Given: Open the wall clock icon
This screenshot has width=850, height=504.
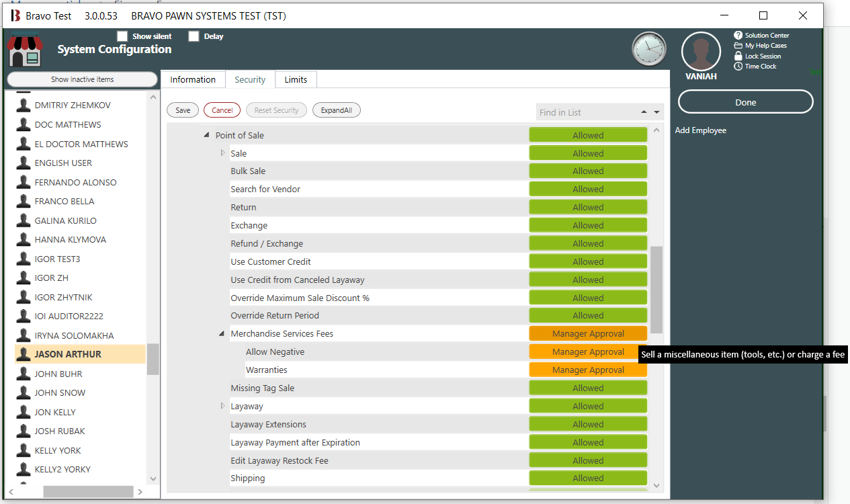Looking at the screenshot, I should click(x=649, y=49).
